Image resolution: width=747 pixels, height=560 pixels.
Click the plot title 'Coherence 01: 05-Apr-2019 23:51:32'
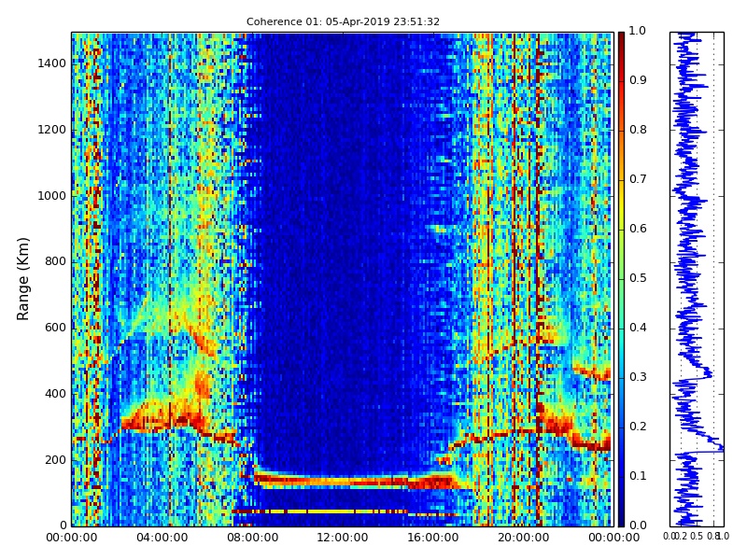(x=343, y=21)
